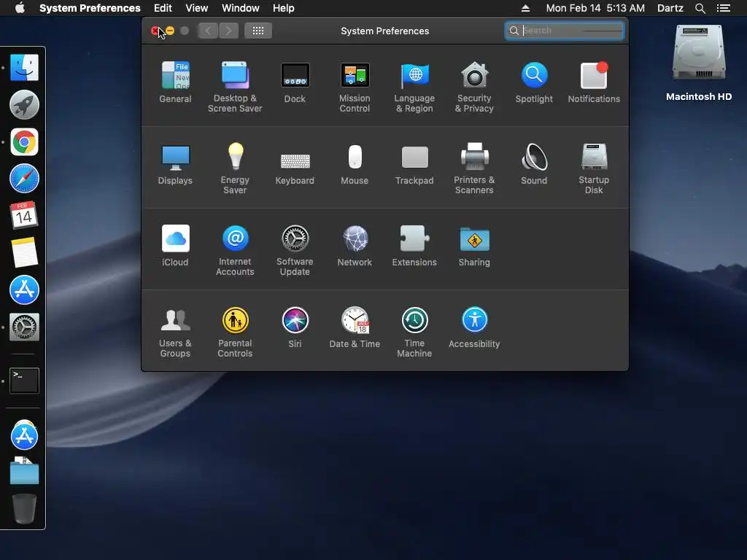747x560 pixels.
Task: Open the Edit menu
Action: (163, 8)
